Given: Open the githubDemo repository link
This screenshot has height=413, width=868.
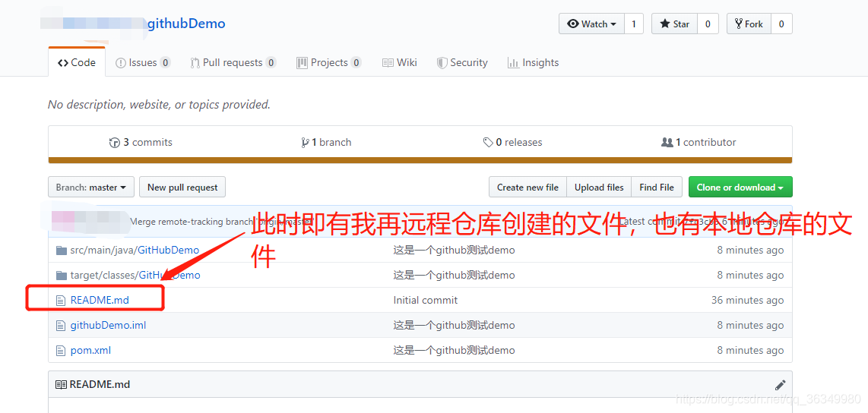Looking at the screenshot, I should coord(186,24).
